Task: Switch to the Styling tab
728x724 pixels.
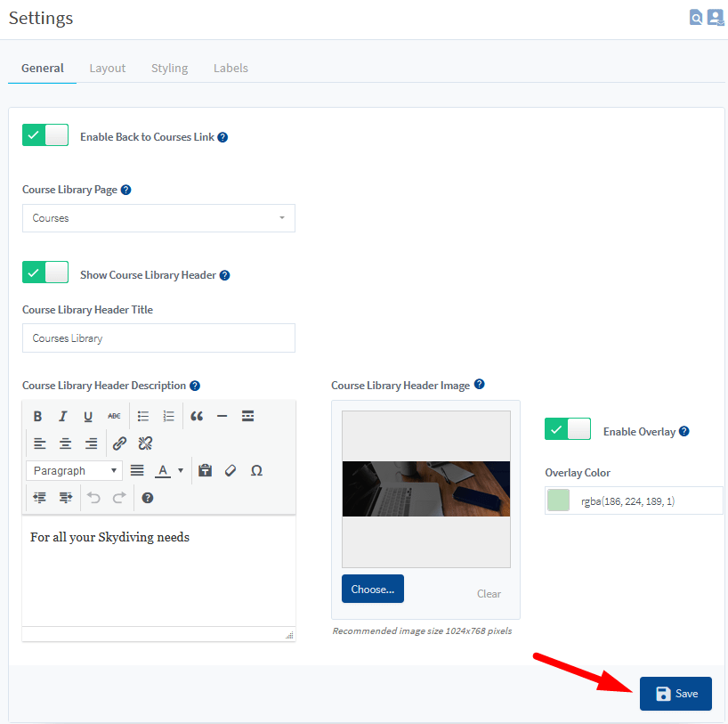Action: click(169, 69)
